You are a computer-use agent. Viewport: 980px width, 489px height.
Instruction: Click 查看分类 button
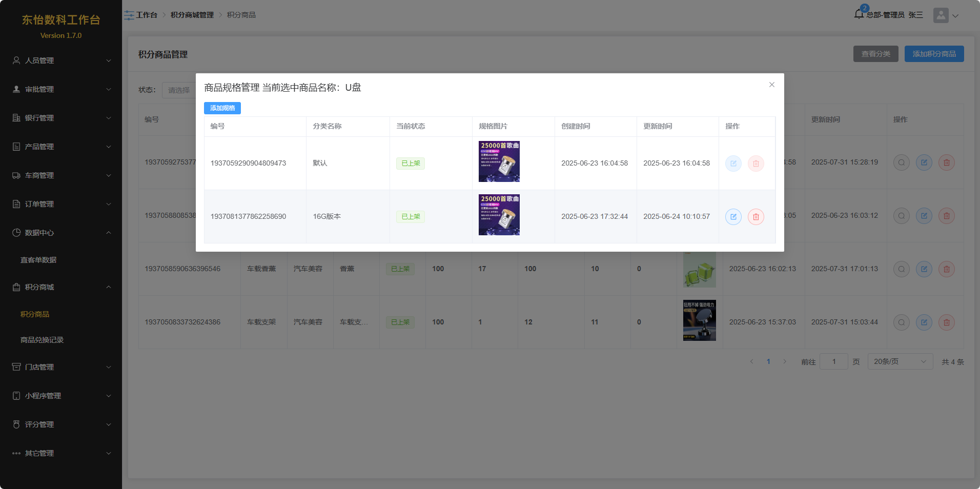pyautogui.click(x=875, y=54)
